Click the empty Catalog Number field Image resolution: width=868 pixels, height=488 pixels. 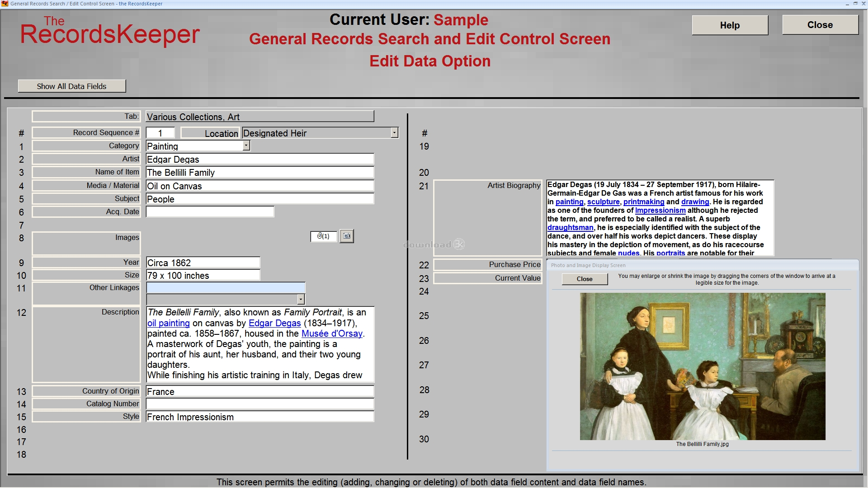tap(260, 404)
